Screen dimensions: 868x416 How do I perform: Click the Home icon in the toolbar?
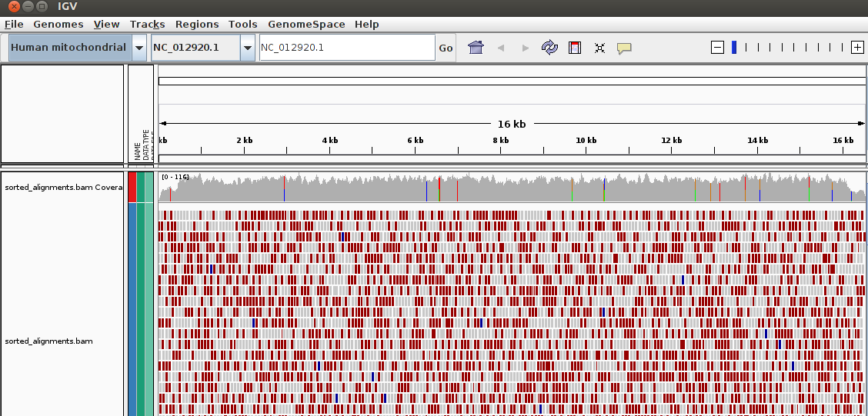point(476,48)
